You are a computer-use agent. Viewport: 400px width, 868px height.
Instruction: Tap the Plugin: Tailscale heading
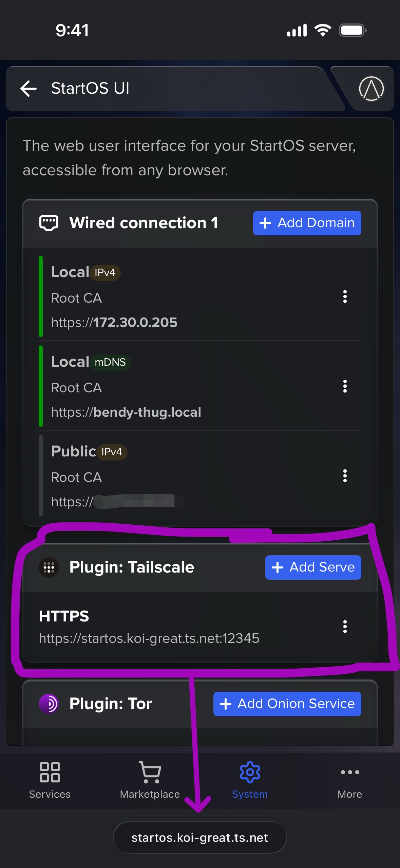tap(132, 567)
